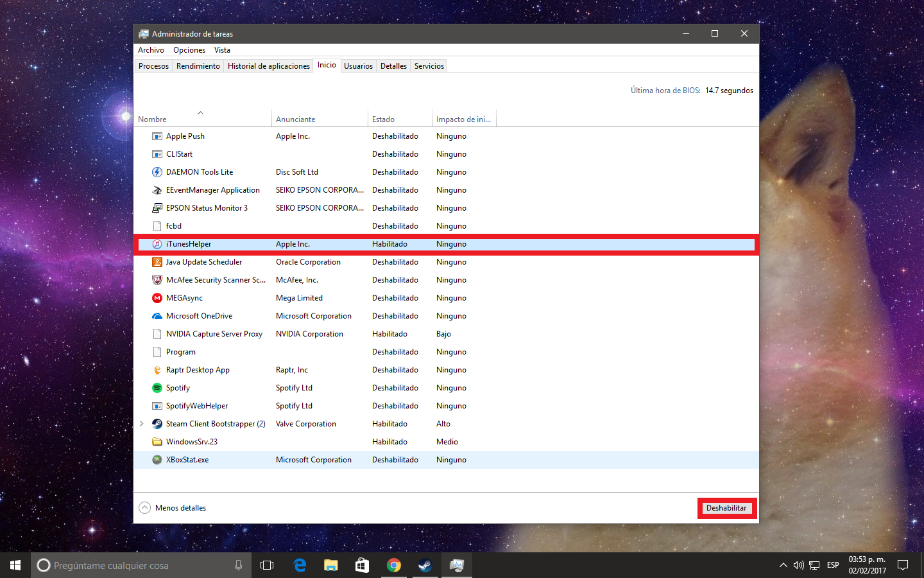Select the Inicio tab
The image size is (924, 578).
click(x=327, y=65)
